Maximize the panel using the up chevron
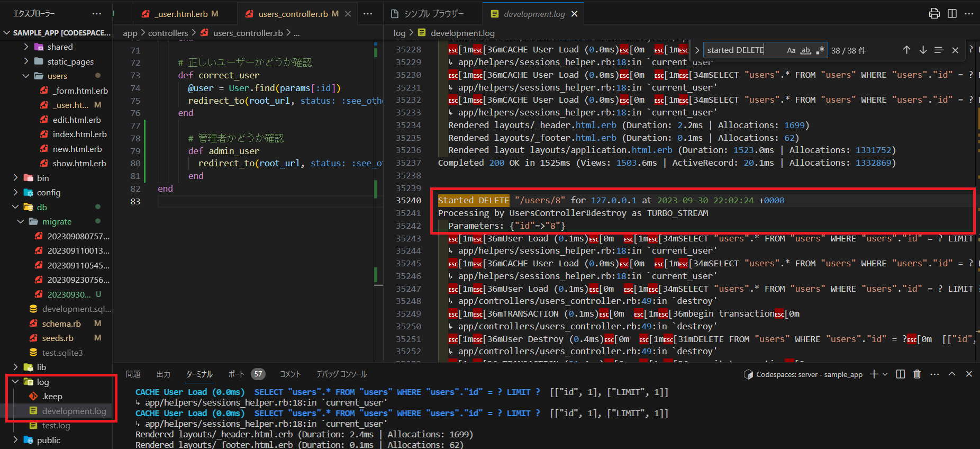Screen dimensions: 980x449 952,374
